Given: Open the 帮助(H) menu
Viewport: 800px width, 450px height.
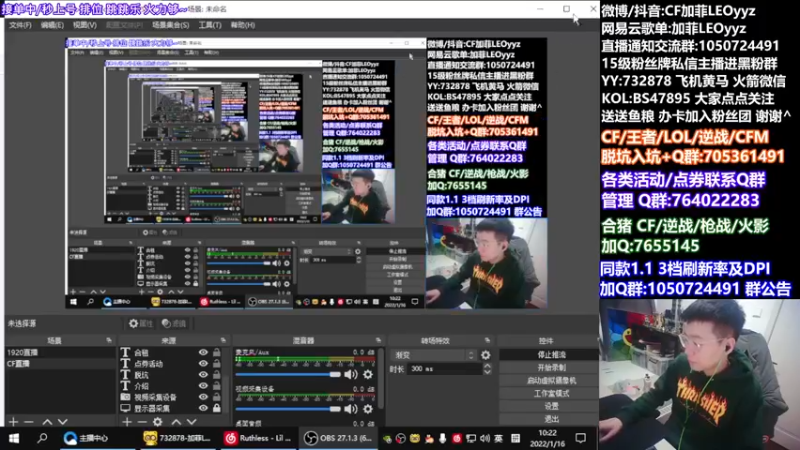Looking at the screenshot, I should 242,25.
